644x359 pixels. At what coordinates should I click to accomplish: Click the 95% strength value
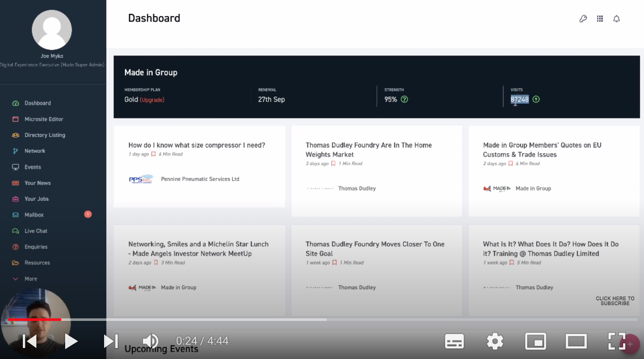[391, 99]
